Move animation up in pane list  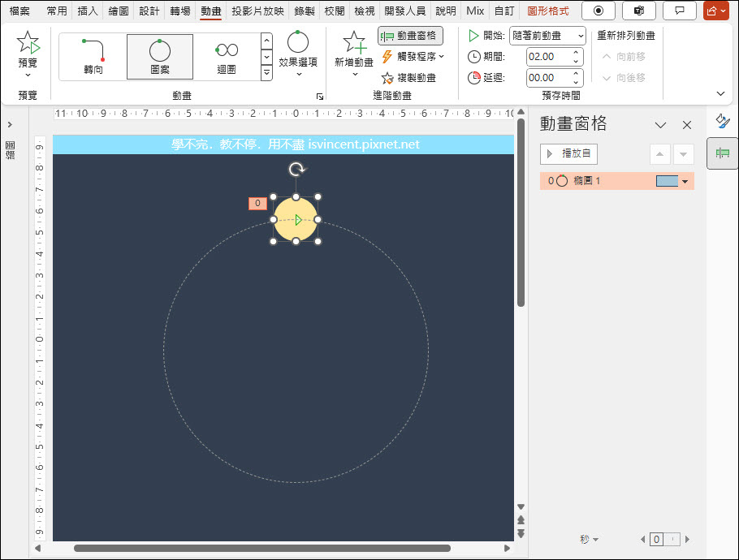click(659, 154)
